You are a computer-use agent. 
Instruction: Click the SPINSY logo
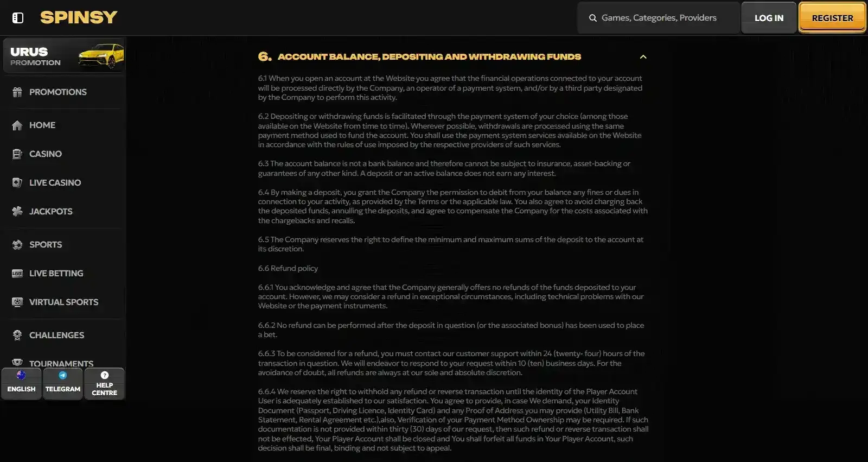[x=79, y=17]
